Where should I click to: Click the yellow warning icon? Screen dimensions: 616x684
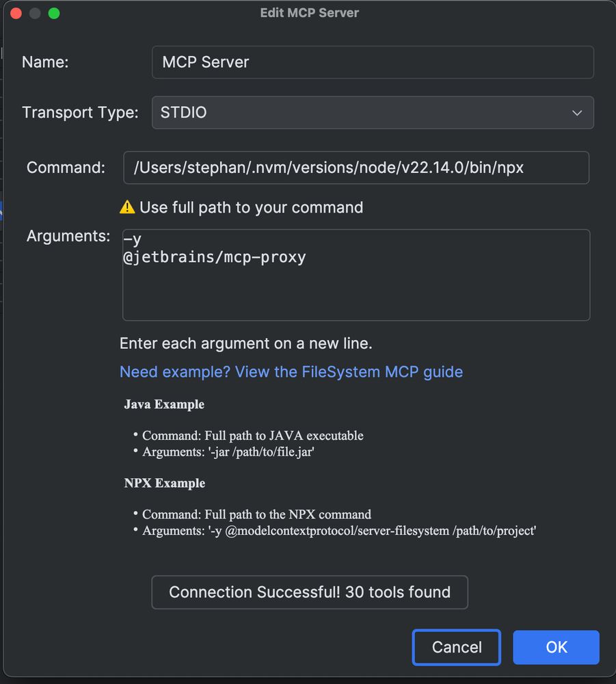(127, 207)
